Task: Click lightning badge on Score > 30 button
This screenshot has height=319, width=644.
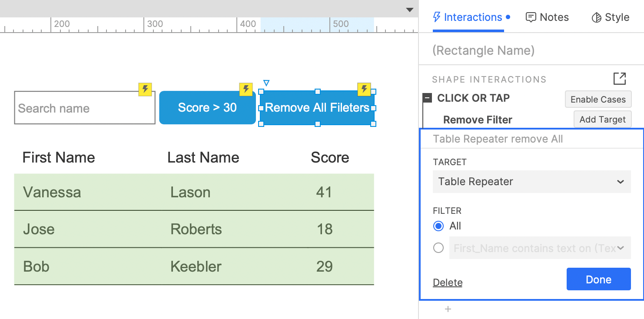Action: click(x=246, y=90)
